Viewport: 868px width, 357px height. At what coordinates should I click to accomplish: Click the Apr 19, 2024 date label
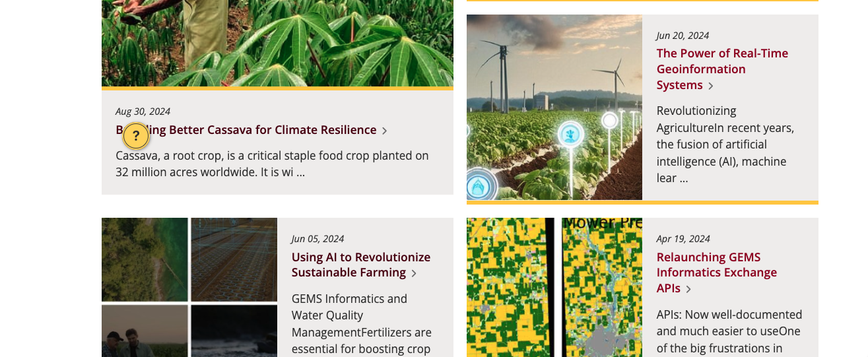point(683,239)
